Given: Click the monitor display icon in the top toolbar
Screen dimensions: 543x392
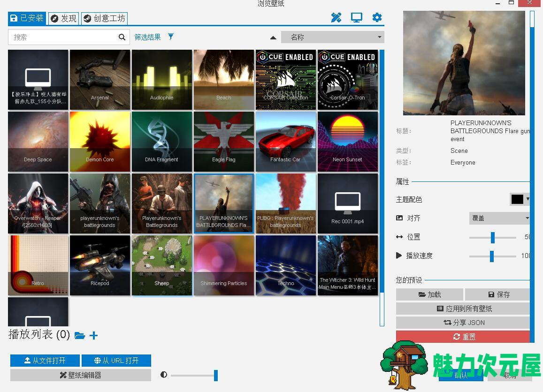Looking at the screenshot, I should tap(356, 18).
